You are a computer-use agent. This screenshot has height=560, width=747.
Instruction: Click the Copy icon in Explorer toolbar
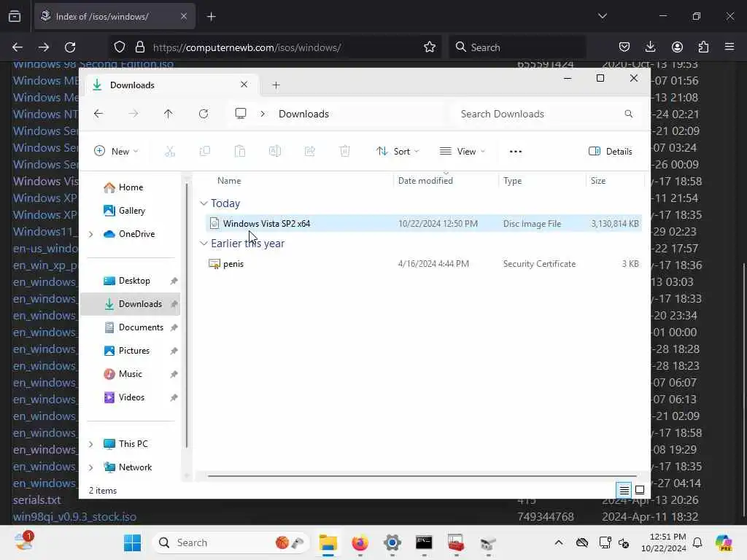click(205, 152)
